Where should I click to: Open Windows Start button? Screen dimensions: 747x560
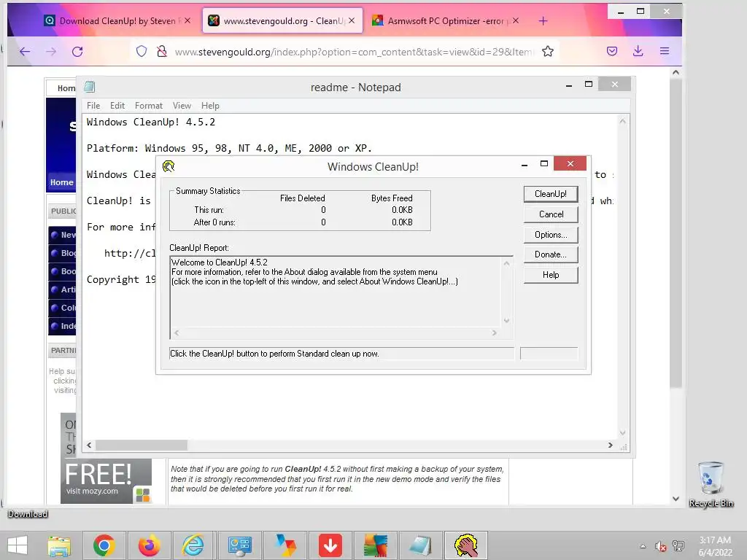point(18,545)
